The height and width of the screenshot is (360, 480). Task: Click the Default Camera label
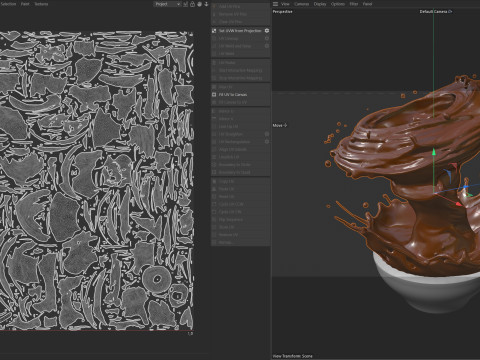pos(433,12)
